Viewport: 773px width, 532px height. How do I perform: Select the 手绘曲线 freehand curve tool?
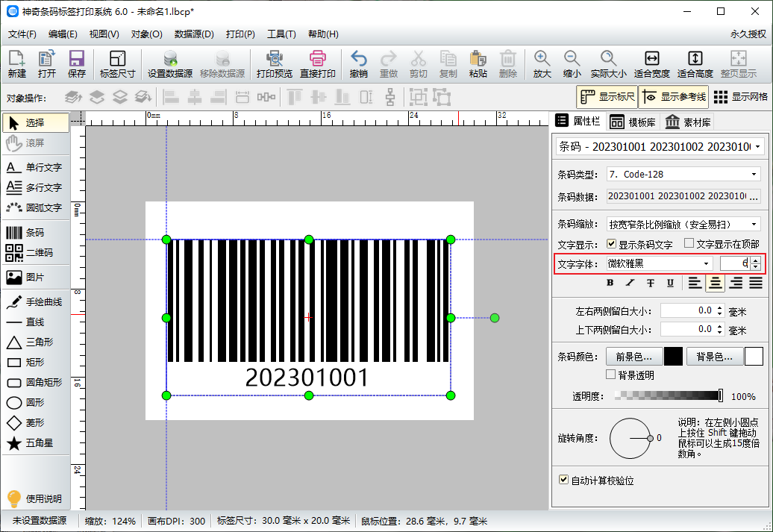click(x=35, y=302)
